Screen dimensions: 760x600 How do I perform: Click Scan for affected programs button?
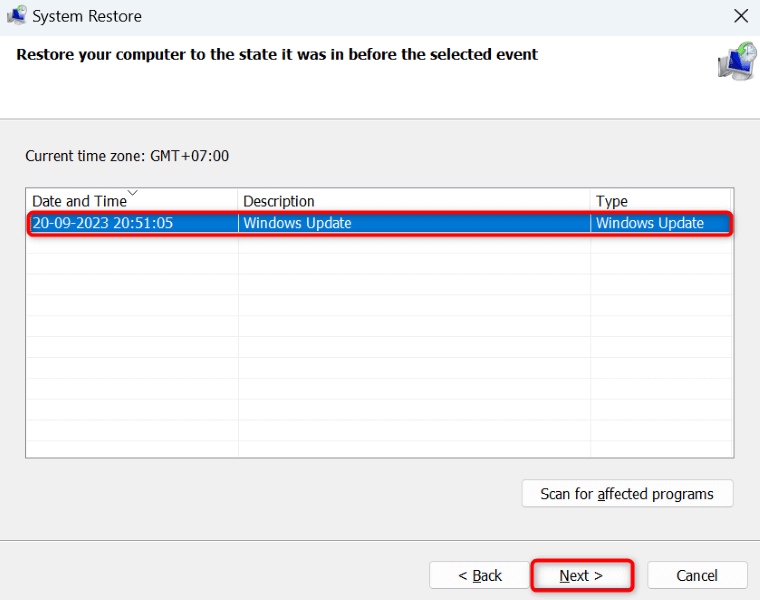click(627, 493)
